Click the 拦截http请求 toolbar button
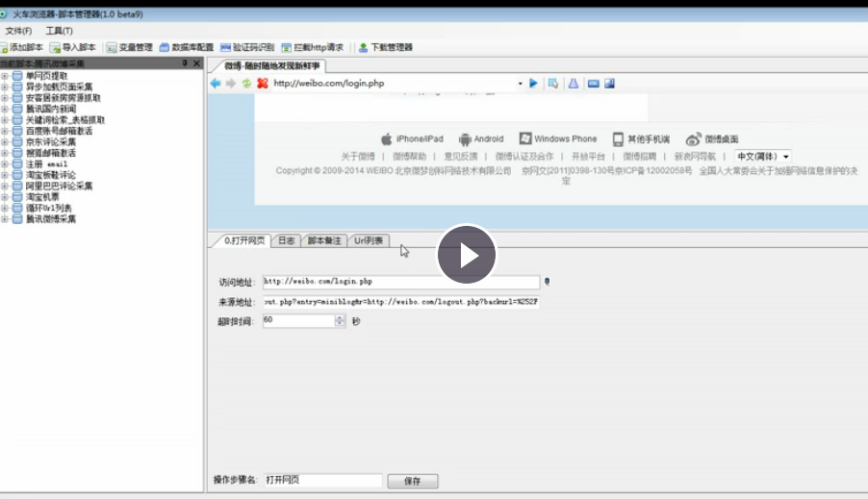 (313, 47)
